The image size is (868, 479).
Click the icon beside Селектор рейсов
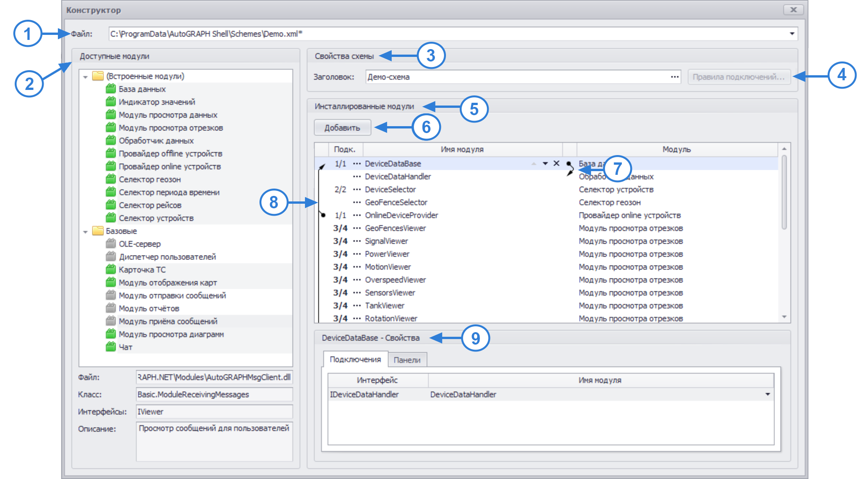pos(111,205)
